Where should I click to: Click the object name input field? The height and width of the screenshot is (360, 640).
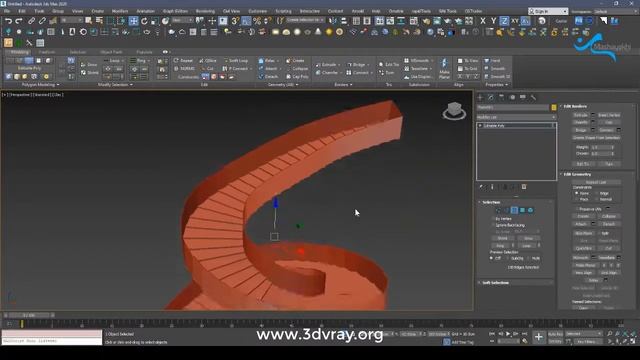[x=513, y=107]
